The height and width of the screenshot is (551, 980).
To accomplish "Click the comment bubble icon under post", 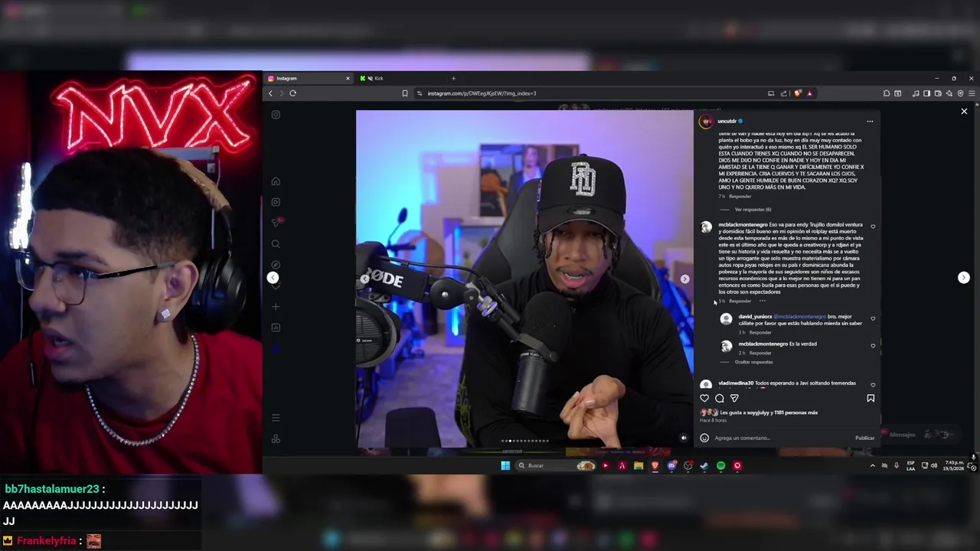I will (x=720, y=398).
